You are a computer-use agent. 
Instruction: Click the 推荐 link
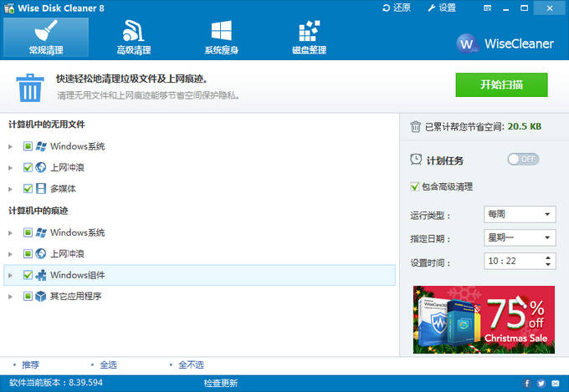pyautogui.click(x=30, y=364)
